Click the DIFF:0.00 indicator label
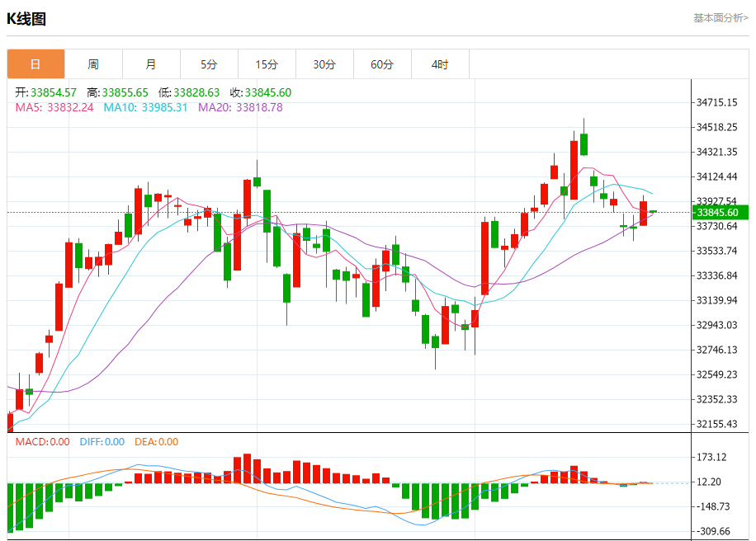 (x=102, y=442)
